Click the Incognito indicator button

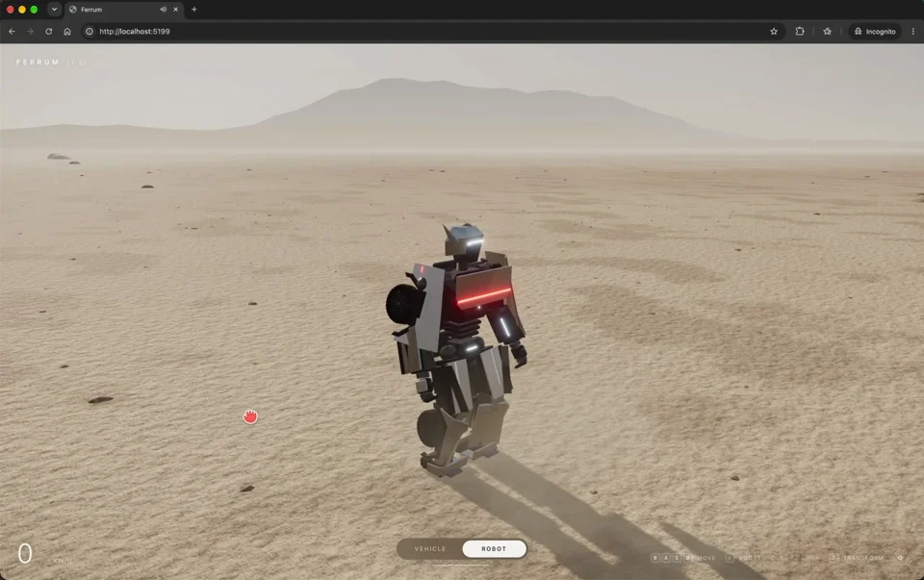pos(875,31)
